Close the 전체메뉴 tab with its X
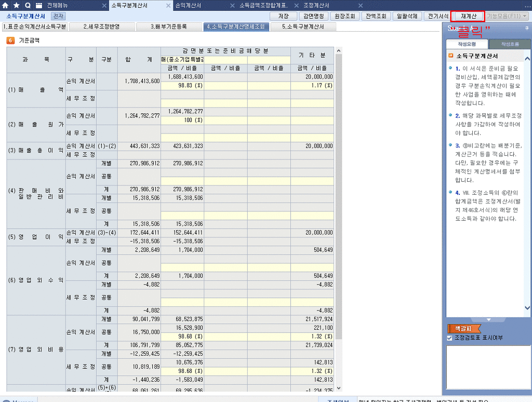This screenshot has height=402, width=532. (x=104, y=5)
